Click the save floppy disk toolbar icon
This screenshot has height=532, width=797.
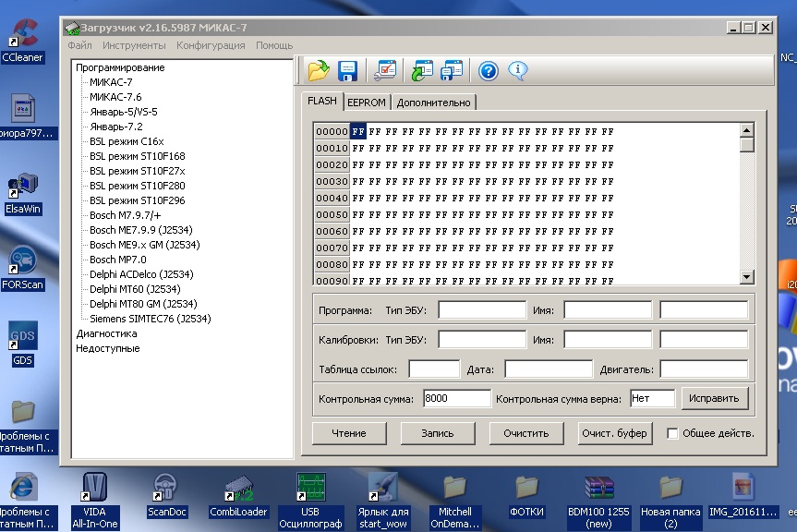(347, 70)
